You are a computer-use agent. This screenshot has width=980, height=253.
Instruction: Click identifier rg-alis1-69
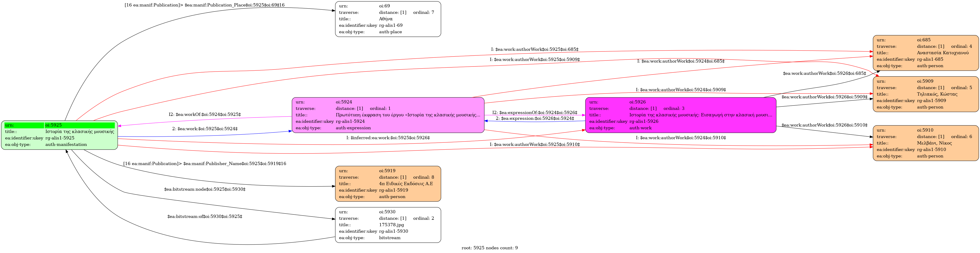[391, 25]
